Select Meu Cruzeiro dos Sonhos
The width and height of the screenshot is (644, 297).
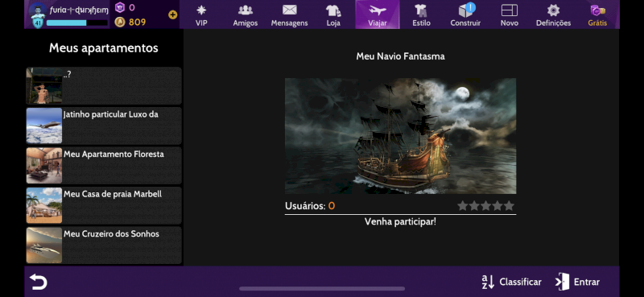(104, 245)
